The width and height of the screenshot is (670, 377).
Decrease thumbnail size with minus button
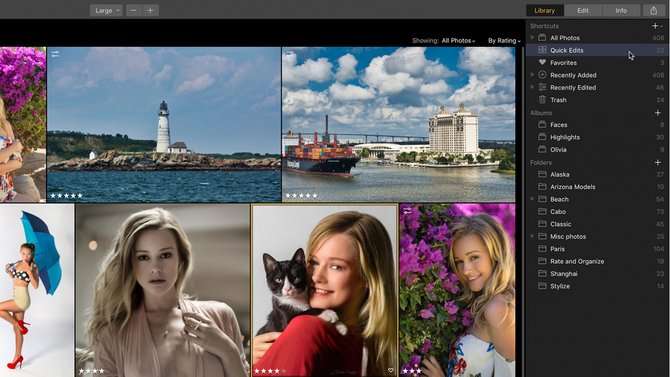click(134, 11)
